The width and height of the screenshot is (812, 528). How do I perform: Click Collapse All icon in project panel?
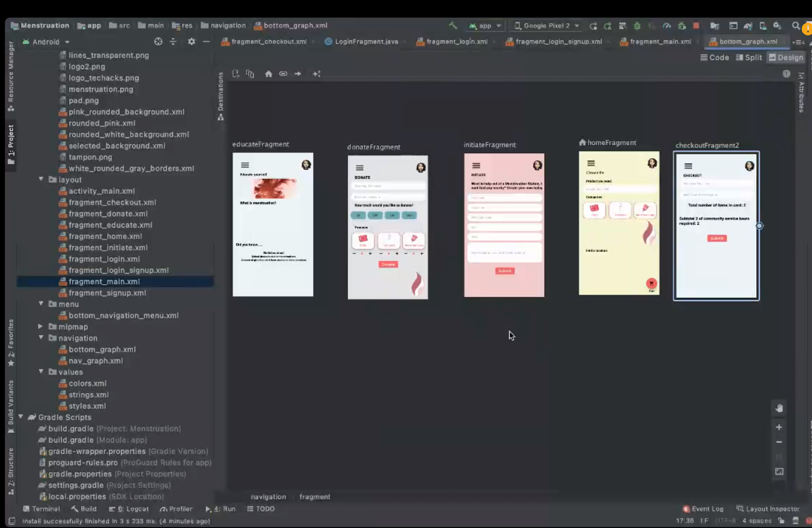pos(173,42)
